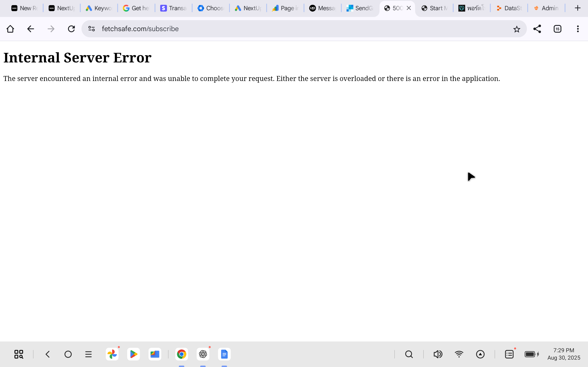The width and height of the screenshot is (588, 367).
Task: Close the 500 error tab
Action: click(x=409, y=8)
